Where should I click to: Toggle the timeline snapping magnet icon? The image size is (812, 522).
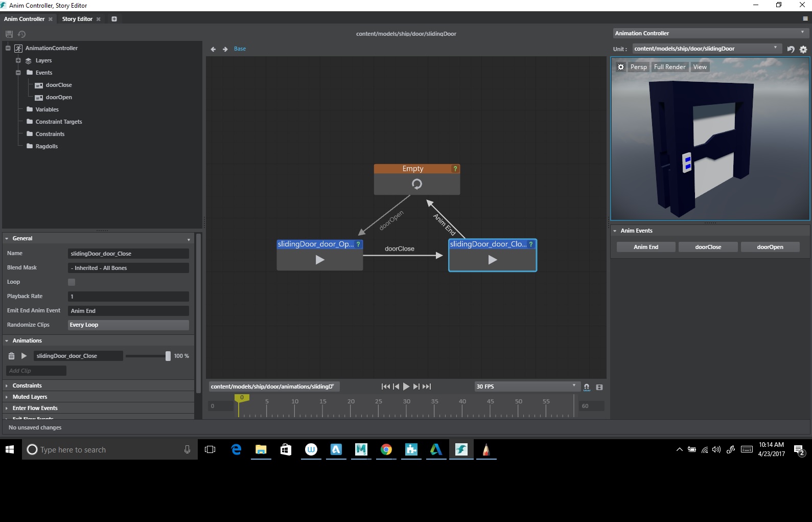click(587, 387)
